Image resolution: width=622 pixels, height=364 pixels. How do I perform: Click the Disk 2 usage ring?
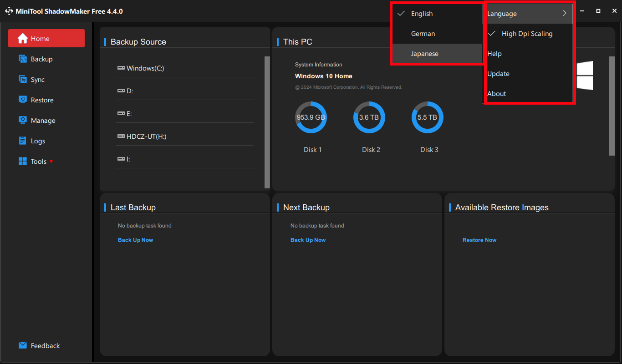[x=369, y=117]
